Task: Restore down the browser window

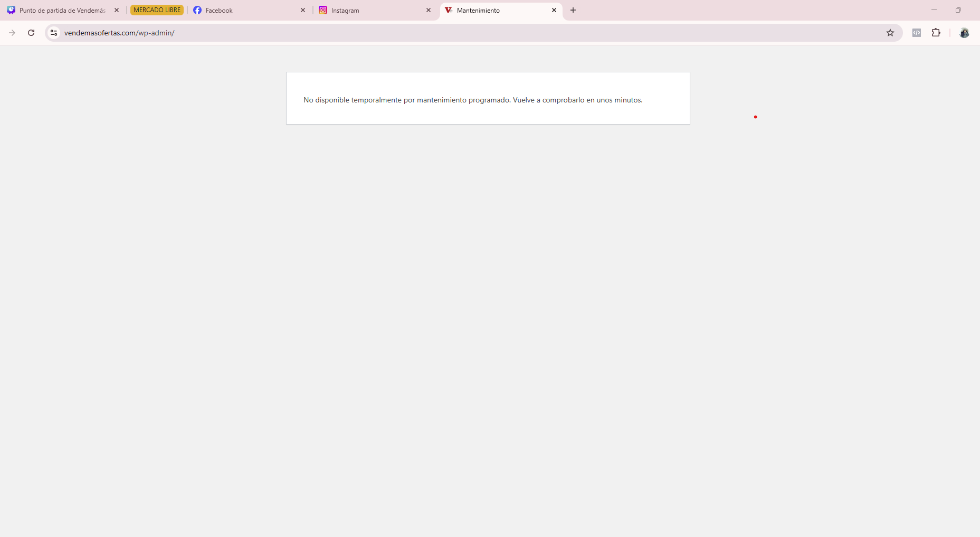Action: point(958,10)
